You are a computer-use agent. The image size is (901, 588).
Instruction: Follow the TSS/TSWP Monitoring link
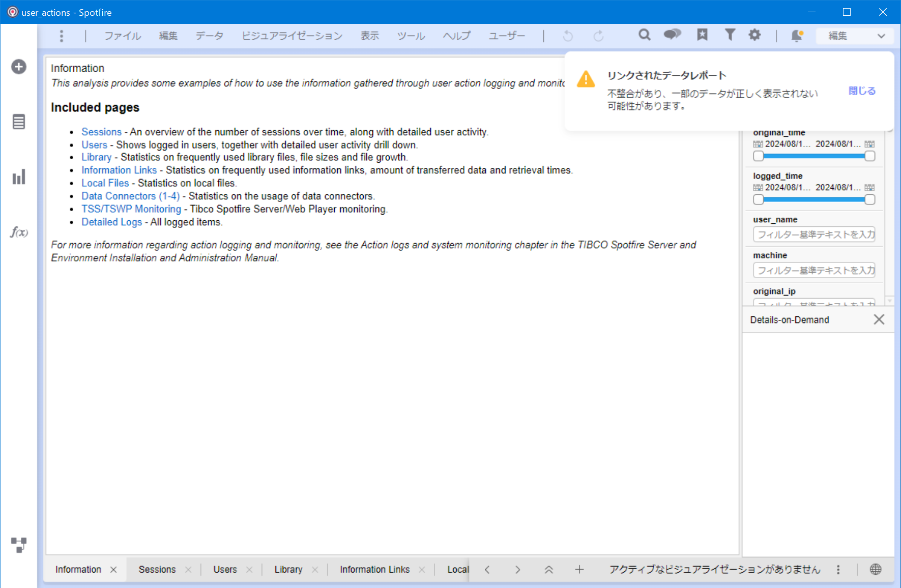(x=131, y=209)
